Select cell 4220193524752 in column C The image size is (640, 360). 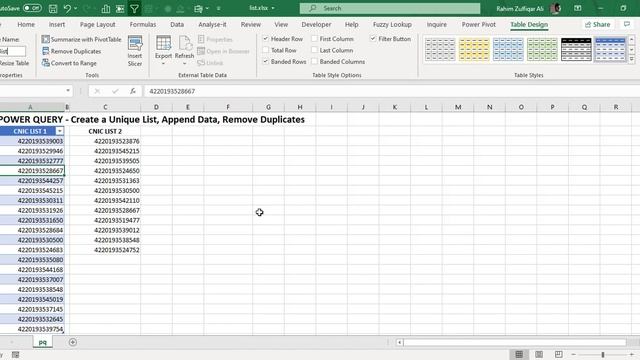coord(105,250)
